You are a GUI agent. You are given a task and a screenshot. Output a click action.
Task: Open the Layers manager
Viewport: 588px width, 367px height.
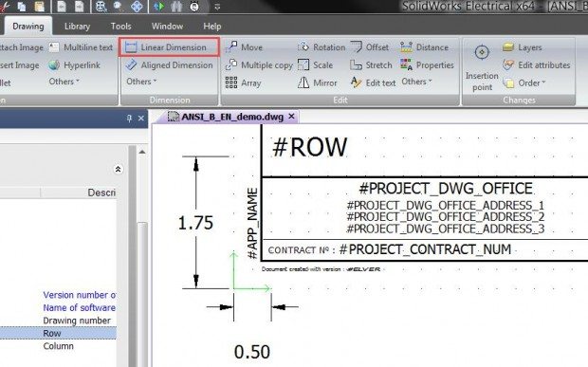tap(522, 47)
